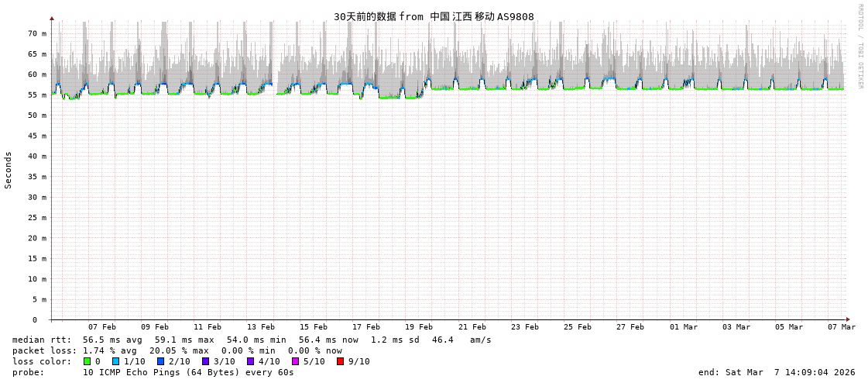868x383 pixels.
Task: Click the 01 Mar date label
Action: (x=683, y=327)
